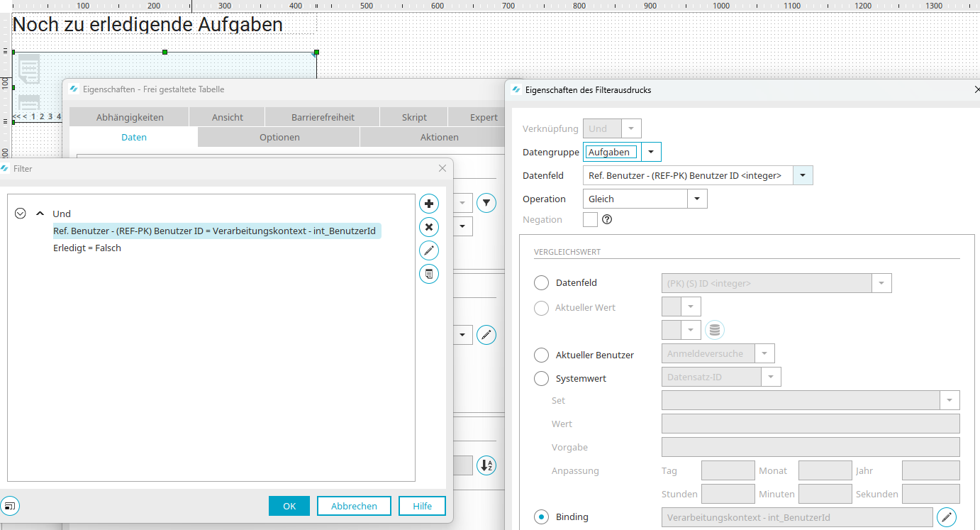Viewport: 980px width, 530px height.
Task: Open the Verknüpfung Und dropdown
Action: coord(631,128)
